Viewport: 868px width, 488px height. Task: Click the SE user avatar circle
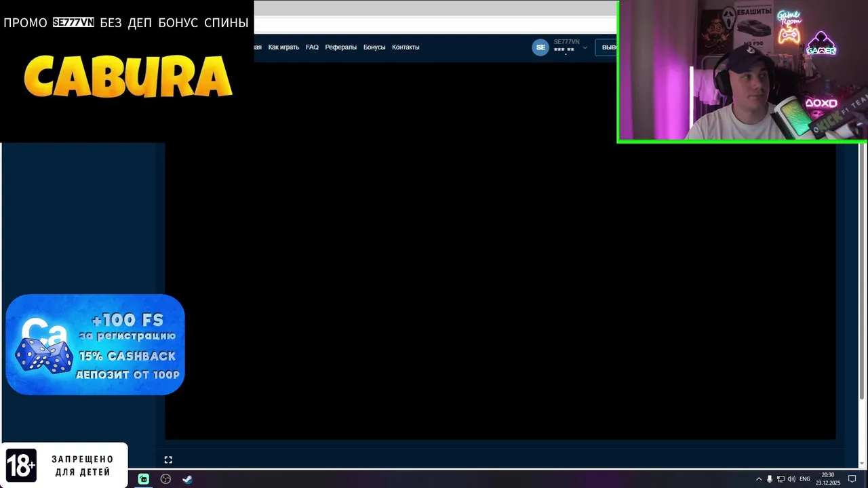pyautogui.click(x=540, y=47)
